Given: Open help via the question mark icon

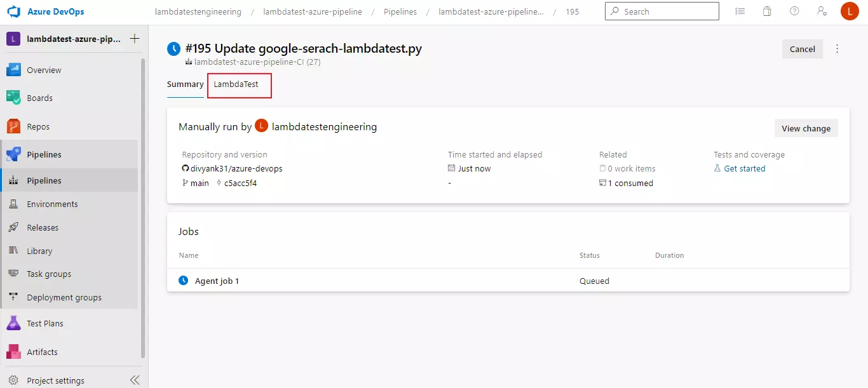Looking at the screenshot, I should 794,11.
